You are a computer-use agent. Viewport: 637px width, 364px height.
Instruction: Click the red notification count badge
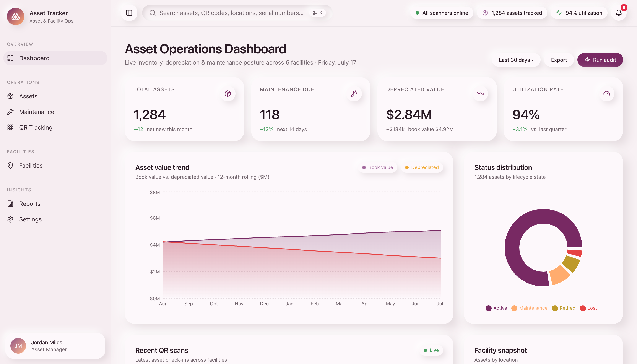click(624, 8)
